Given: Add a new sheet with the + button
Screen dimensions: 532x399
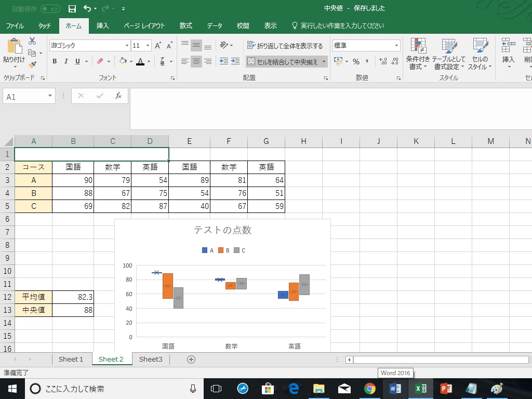Looking at the screenshot, I should click(191, 359).
